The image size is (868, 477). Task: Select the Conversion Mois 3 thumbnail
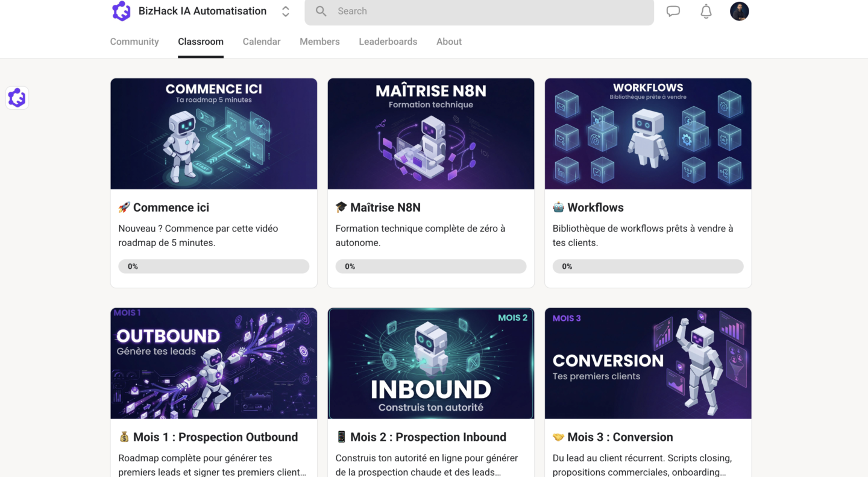[x=648, y=364]
